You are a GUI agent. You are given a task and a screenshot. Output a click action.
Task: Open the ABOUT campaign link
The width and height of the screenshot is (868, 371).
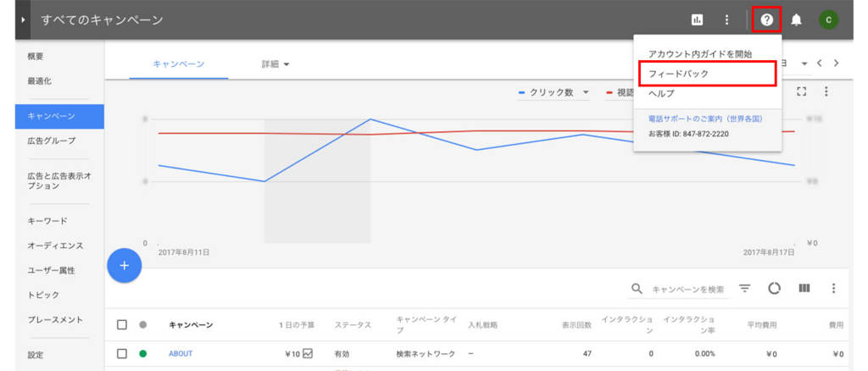[181, 354]
